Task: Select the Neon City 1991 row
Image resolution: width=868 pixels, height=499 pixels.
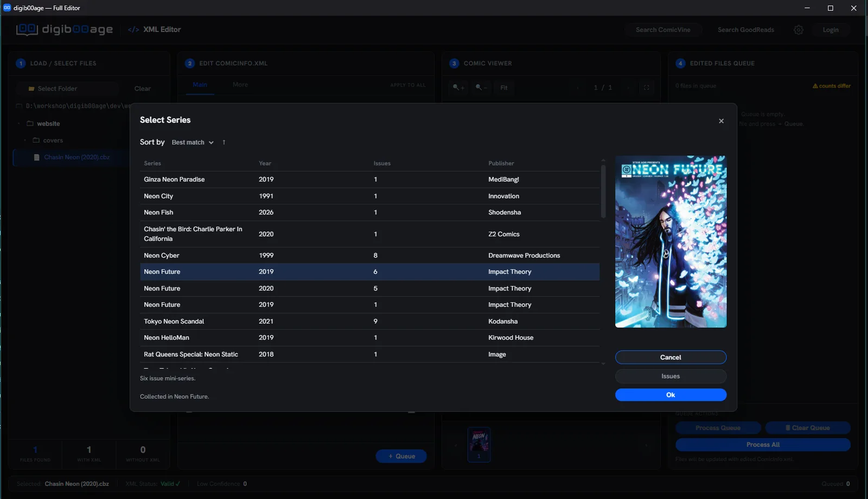Action: point(369,196)
